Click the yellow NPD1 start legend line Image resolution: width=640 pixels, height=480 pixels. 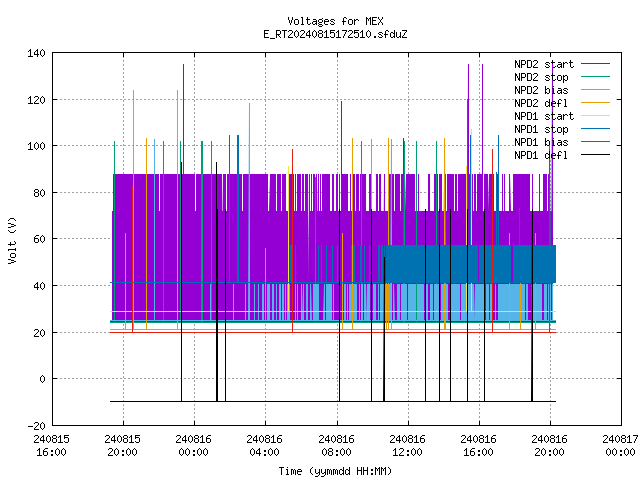click(595, 116)
